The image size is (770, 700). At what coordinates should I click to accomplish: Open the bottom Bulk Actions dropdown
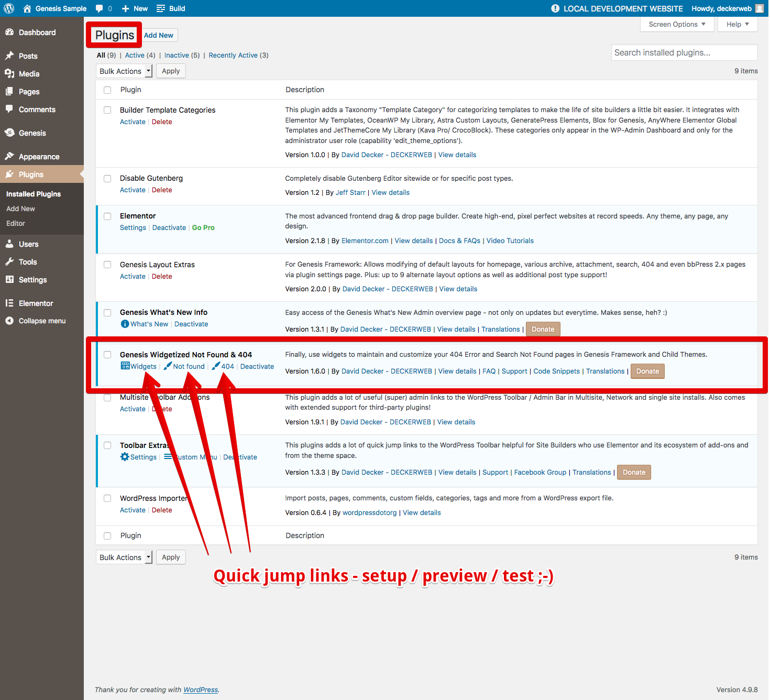coord(124,557)
